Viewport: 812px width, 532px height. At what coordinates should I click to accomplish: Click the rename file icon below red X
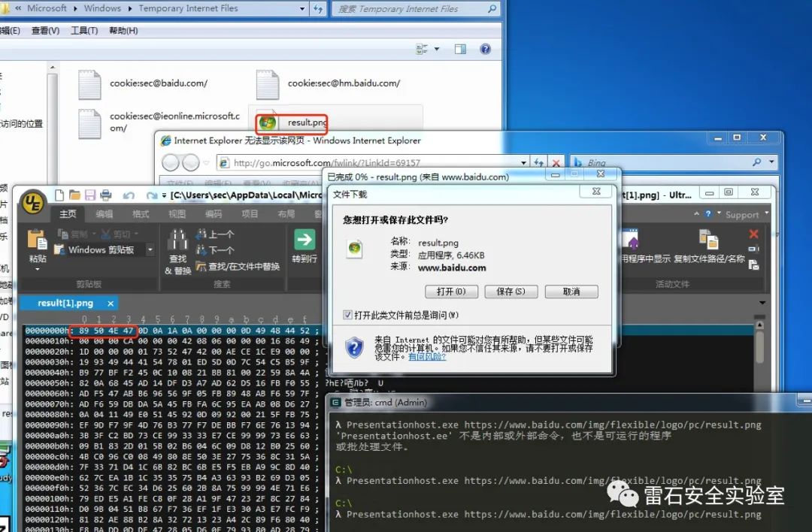coord(753,249)
